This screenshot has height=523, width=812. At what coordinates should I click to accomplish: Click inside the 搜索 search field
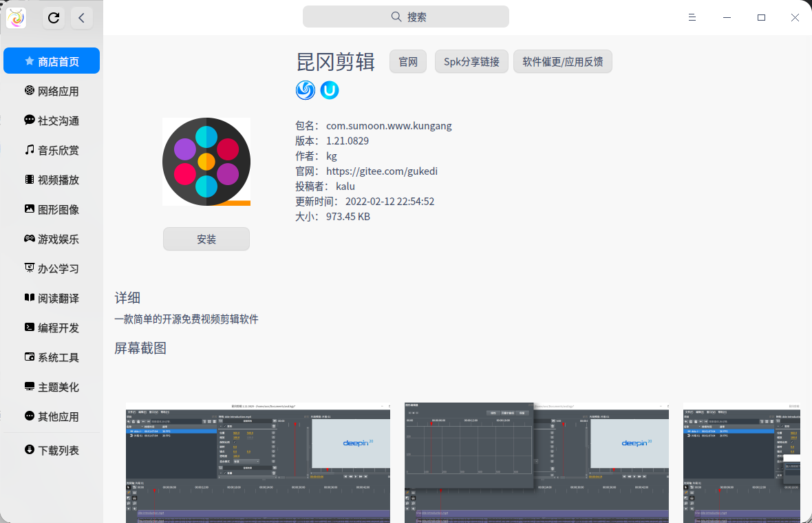pyautogui.click(x=406, y=17)
